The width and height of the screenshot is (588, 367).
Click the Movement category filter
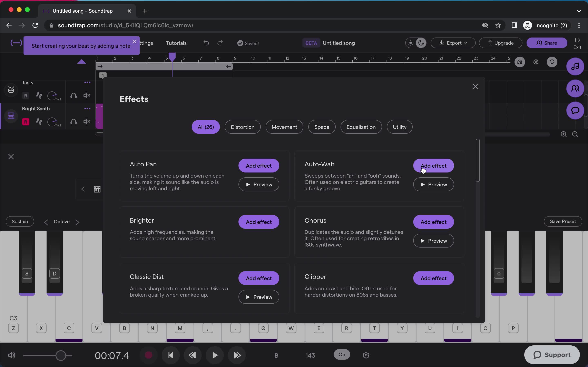(284, 126)
